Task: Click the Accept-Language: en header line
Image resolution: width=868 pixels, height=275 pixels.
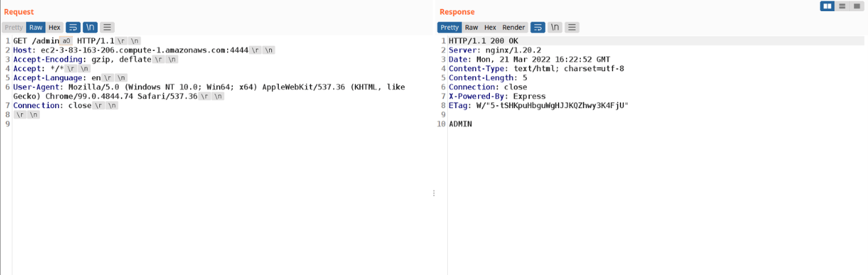Action: pos(57,77)
